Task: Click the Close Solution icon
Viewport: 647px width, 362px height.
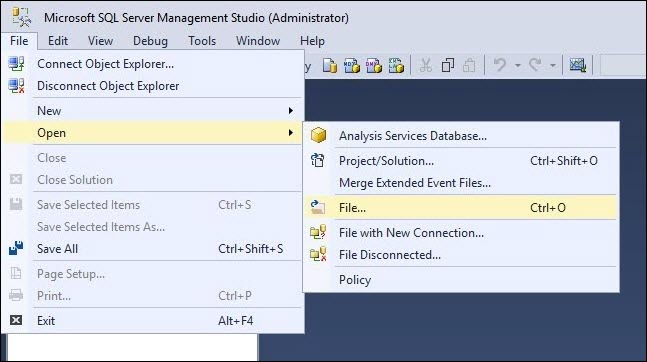Action: pos(16,180)
